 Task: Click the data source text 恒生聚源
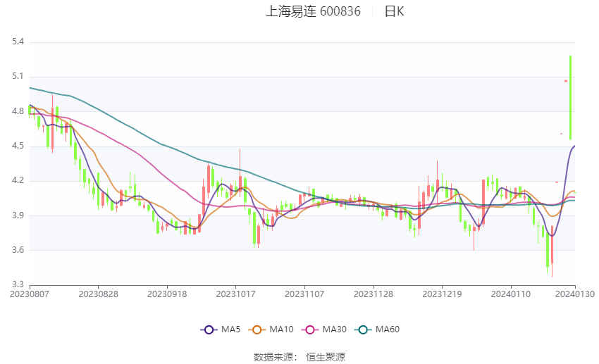click(326, 357)
